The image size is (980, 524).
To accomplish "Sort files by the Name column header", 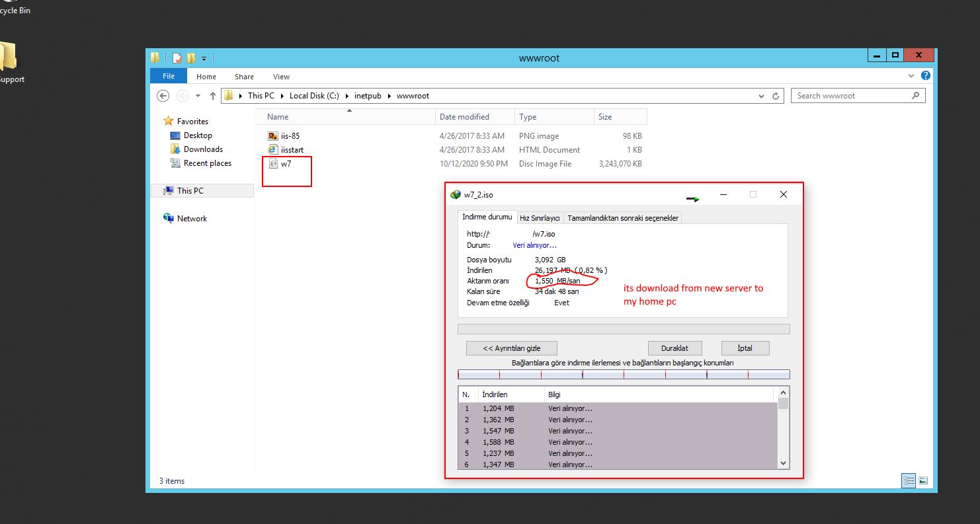I will pos(347,117).
